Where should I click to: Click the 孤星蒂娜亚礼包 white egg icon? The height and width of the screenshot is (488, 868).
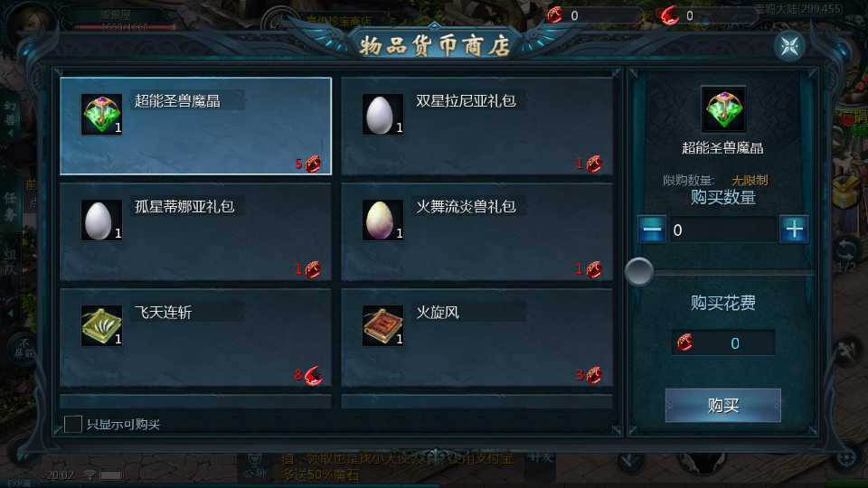point(101,221)
